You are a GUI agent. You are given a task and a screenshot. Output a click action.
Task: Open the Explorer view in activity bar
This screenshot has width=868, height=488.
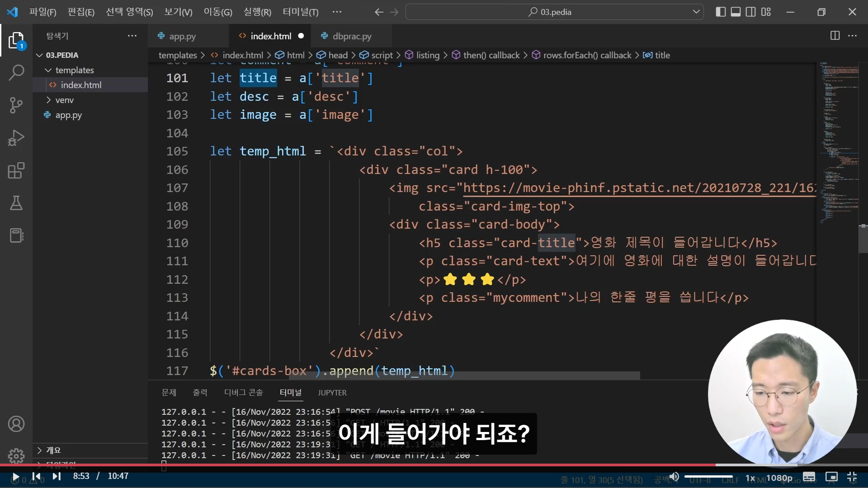(16, 41)
